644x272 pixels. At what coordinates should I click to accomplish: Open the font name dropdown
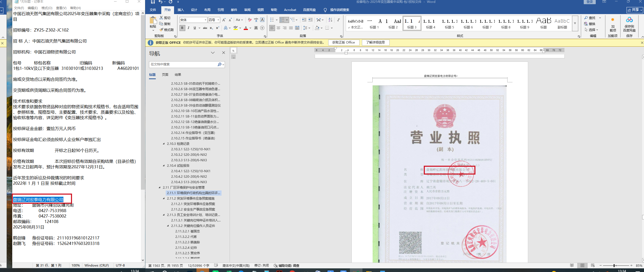coord(205,20)
